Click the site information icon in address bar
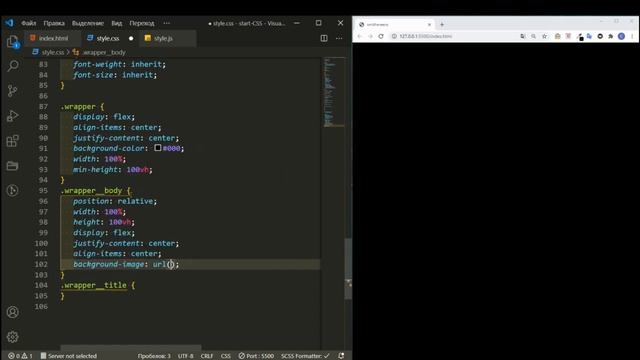The height and width of the screenshot is (360, 640). [x=394, y=36]
